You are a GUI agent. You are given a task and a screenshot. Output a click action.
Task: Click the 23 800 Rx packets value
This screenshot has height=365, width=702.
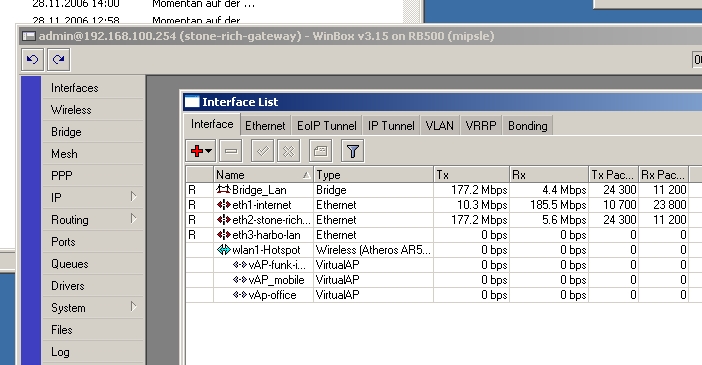coord(669,205)
